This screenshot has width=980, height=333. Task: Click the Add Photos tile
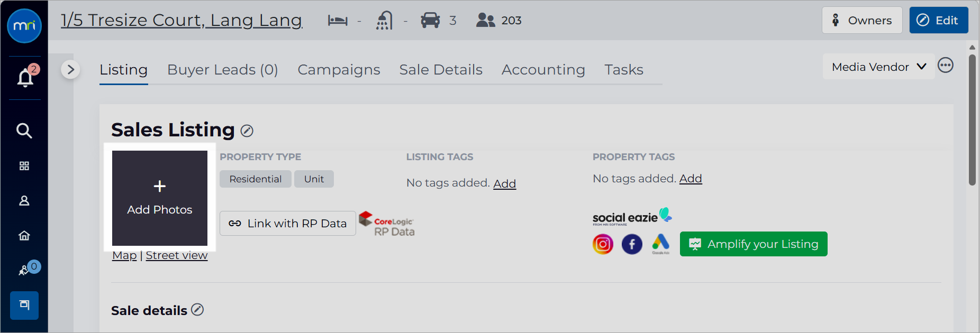point(160,198)
